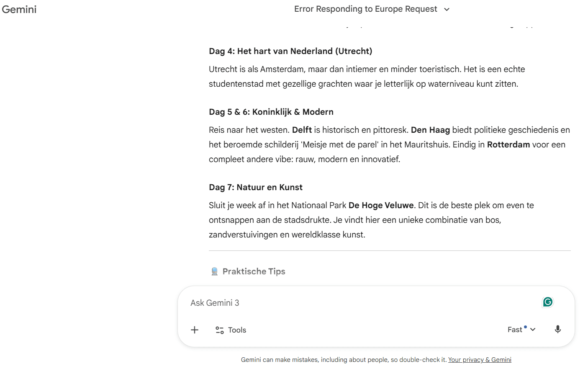The image size is (588, 369).
Task: Click the bold text "De Hoge Veluwe"
Action: click(x=381, y=205)
